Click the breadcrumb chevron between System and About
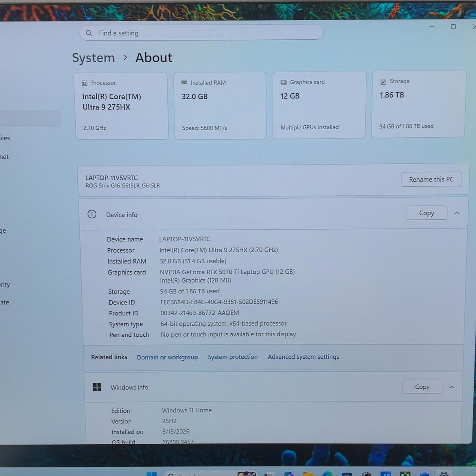The image size is (476, 476). point(125,58)
